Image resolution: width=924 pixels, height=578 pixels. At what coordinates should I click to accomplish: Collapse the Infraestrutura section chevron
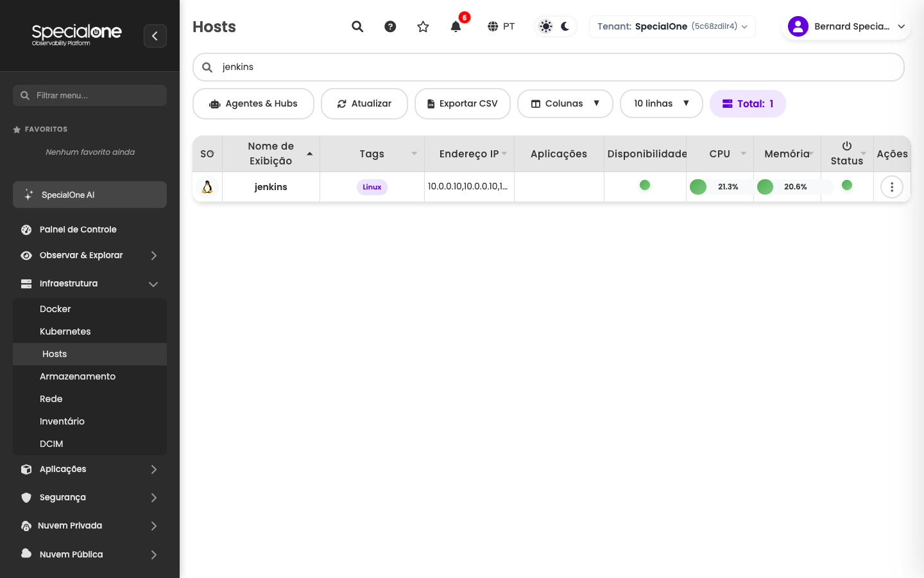tap(153, 284)
